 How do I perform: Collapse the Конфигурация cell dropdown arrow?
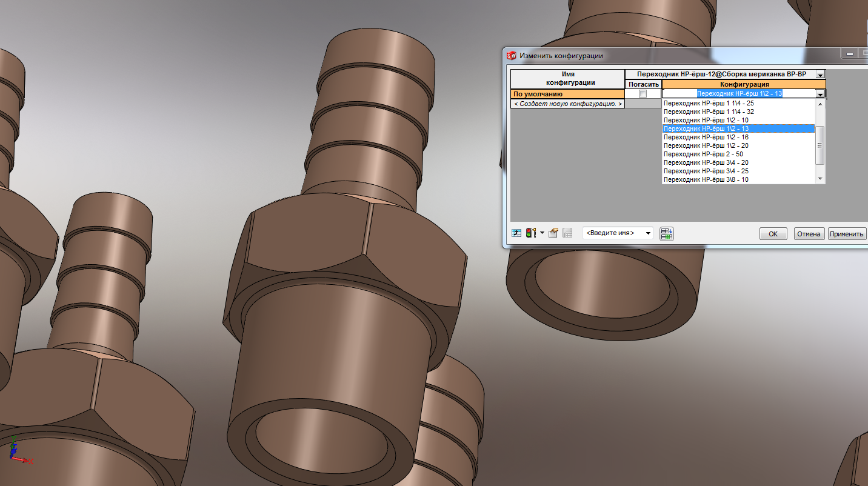tap(820, 94)
